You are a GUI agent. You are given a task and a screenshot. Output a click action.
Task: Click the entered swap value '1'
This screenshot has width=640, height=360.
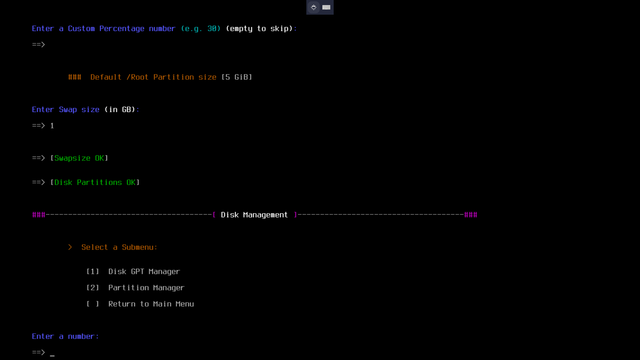tap(52, 126)
